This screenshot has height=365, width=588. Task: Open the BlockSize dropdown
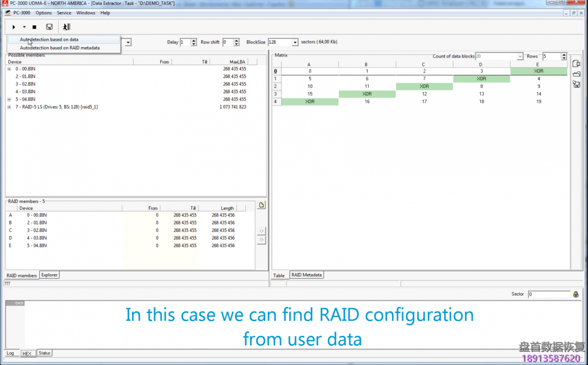point(295,42)
